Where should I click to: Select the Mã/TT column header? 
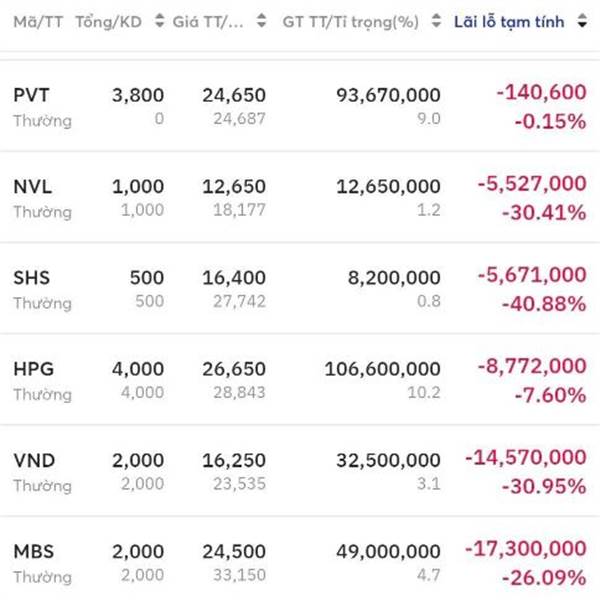(37, 21)
